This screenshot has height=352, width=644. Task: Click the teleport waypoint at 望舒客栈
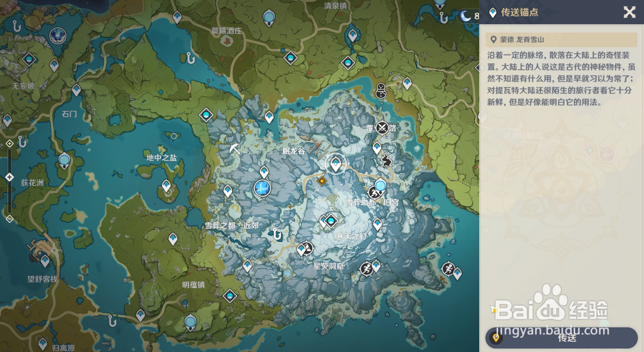click(x=45, y=261)
